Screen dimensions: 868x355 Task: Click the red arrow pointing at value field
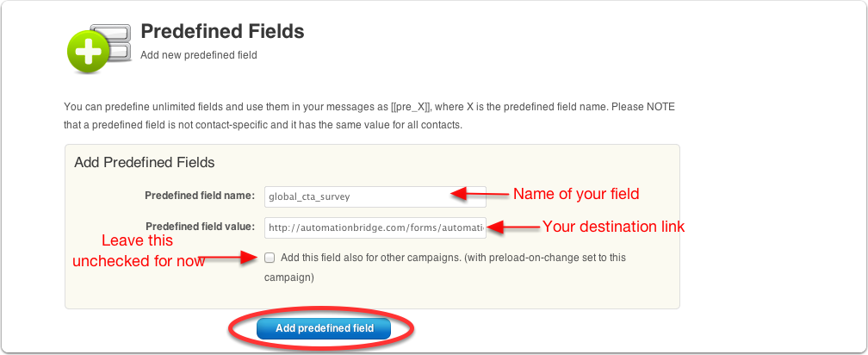(512, 227)
